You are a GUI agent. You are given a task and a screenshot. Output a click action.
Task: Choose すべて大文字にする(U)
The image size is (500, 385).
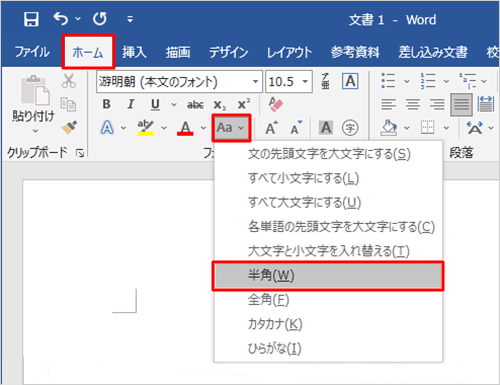(x=329, y=202)
